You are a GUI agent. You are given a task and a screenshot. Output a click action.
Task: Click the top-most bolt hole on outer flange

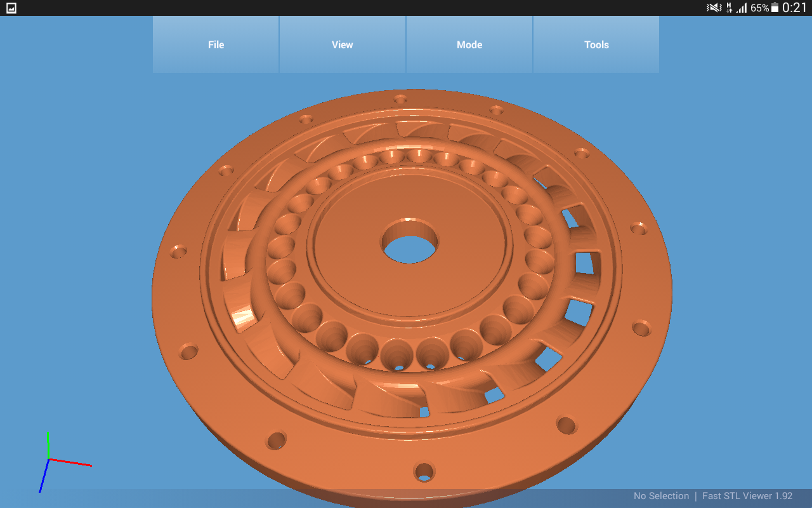click(400, 99)
